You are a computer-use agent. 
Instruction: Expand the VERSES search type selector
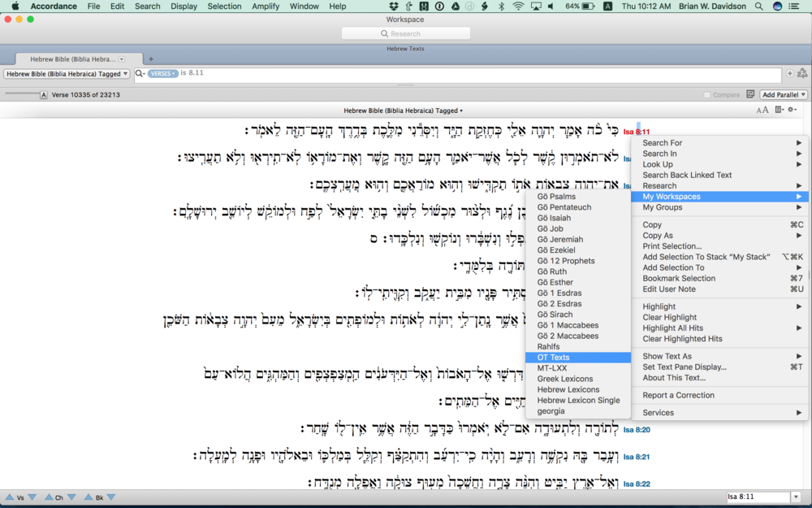[x=163, y=73]
